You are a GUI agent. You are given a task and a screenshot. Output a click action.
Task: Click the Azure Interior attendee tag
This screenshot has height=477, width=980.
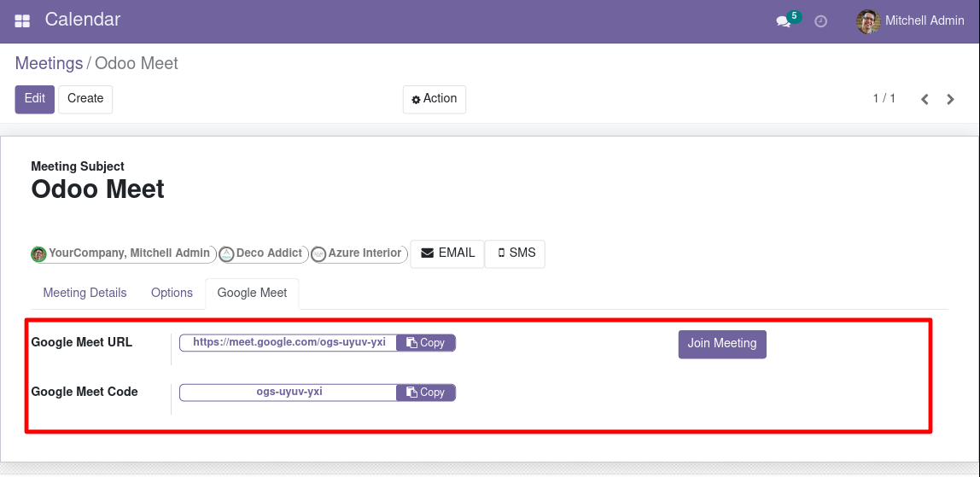359,254
